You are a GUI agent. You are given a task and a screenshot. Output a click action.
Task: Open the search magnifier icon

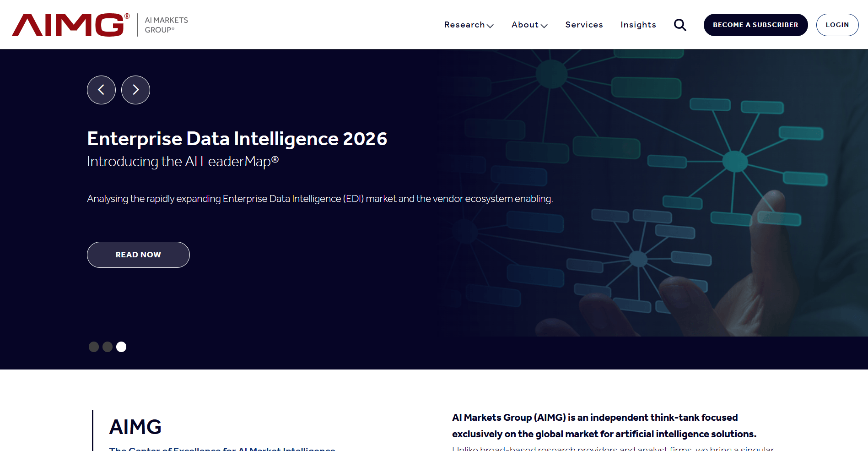pyautogui.click(x=680, y=25)
